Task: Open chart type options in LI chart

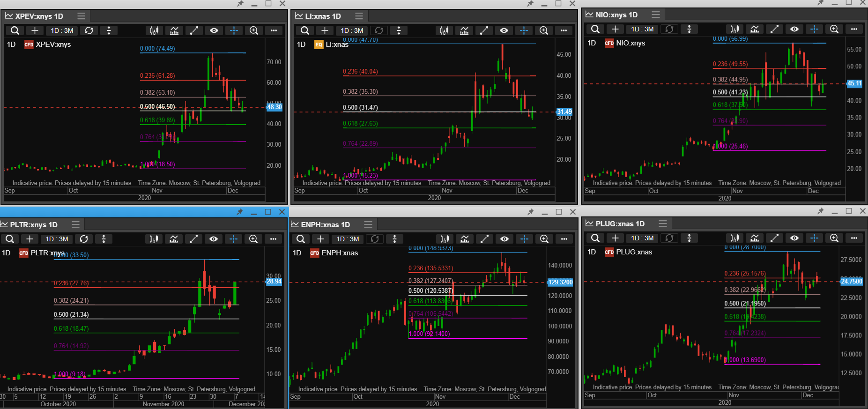Action: point(444,30)
